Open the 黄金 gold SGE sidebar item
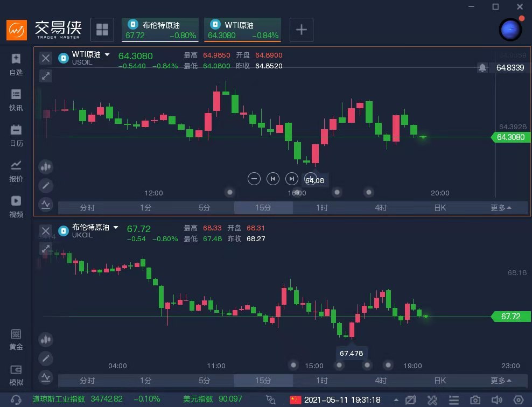 coord(16,340)
